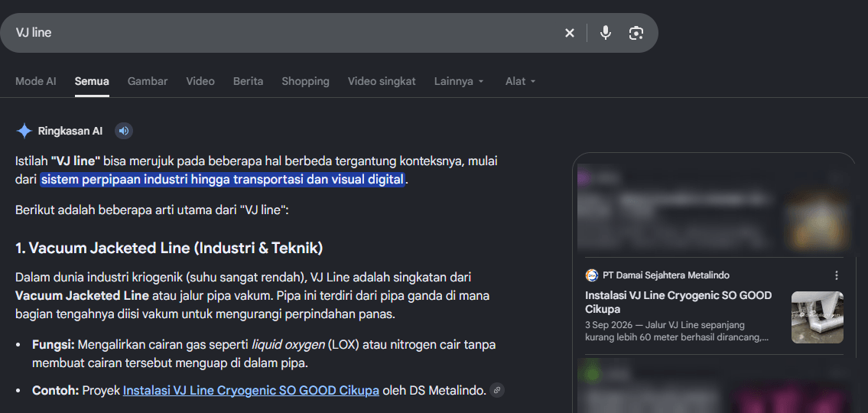Open the Gambar results tab

click(x=148, y=81)
